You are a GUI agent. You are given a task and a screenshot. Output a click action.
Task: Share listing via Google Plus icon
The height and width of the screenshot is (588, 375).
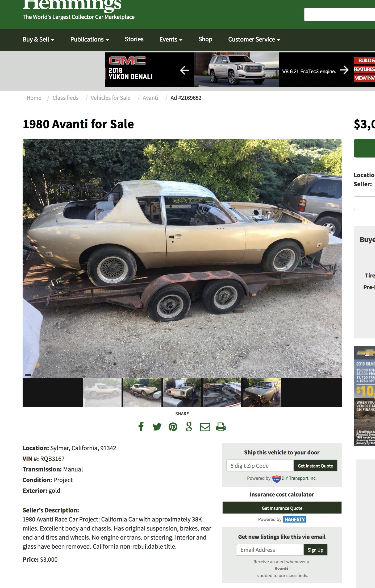point(189,427)
